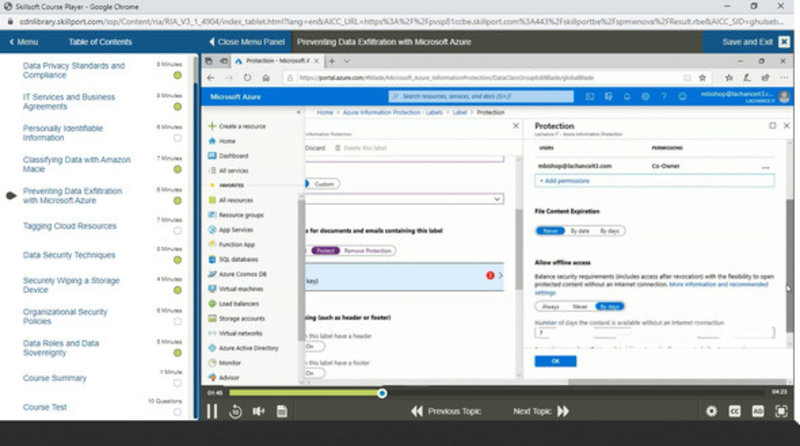Click Azure search resources box
Image resolution: width=800 pixels, height=446 pixels.
(481, 96)
